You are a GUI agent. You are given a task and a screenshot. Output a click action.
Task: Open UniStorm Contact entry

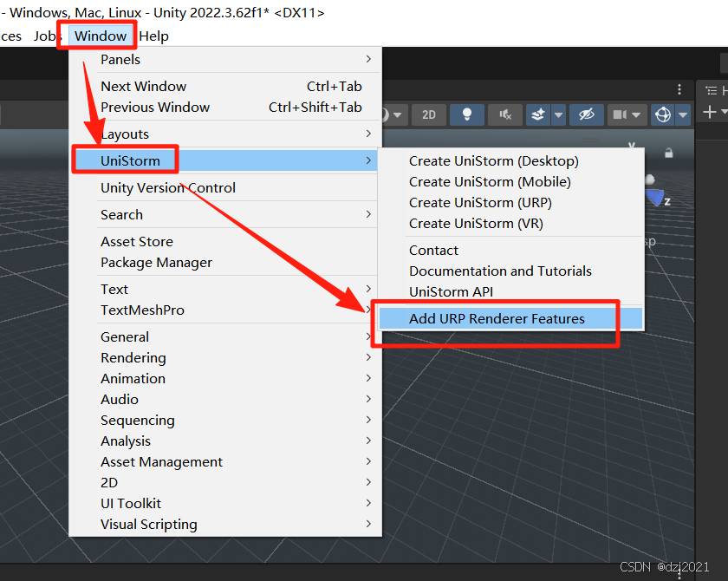tap(510, 251)
